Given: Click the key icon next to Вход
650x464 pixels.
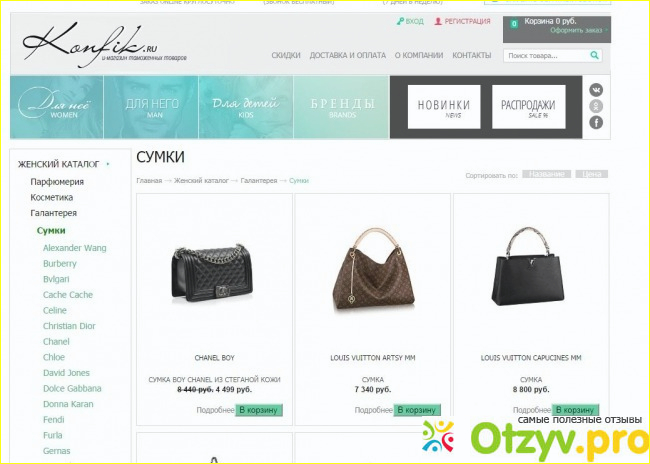Looking at the screenshot, I should 400,21.
